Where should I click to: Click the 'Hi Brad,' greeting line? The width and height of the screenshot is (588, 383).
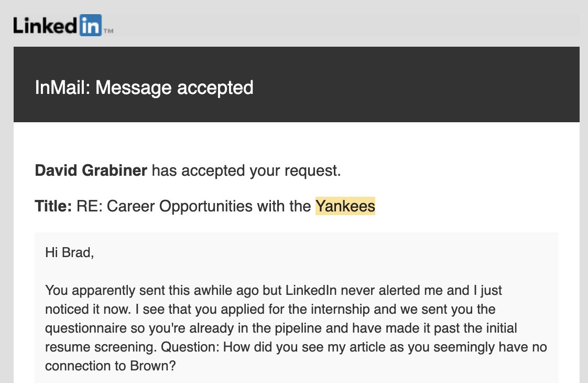[x=69, y=253]
